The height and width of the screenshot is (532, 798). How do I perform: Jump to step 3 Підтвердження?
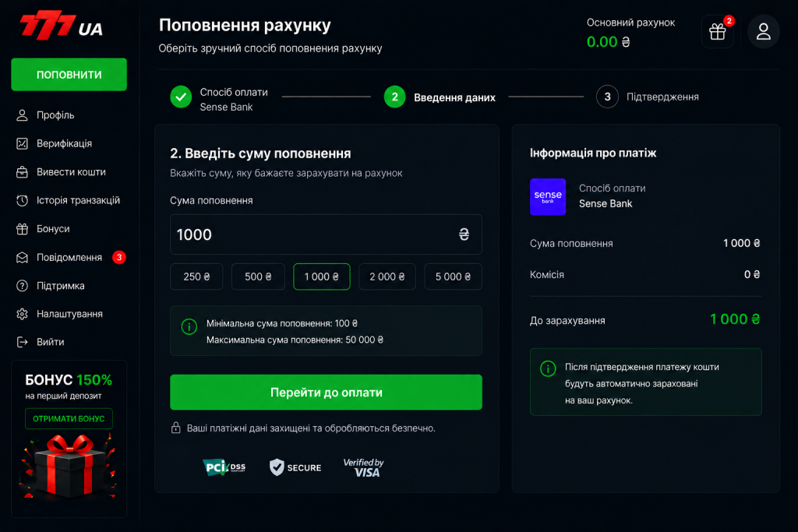(648, 97)
